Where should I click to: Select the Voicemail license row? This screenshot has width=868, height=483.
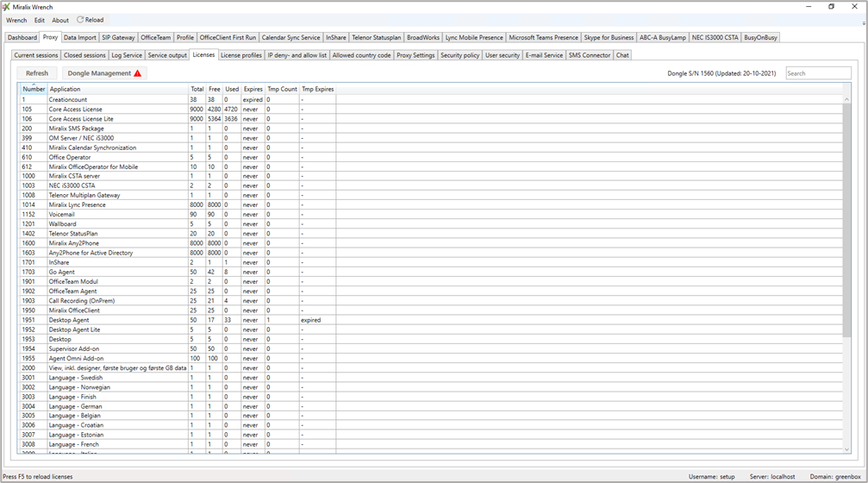432,215
